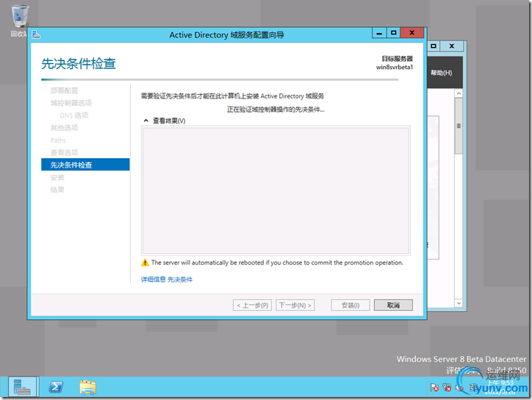The image size is (532, 400).
Task: Select 先决条件检查 step in sidebar
Action: (85, 165)
